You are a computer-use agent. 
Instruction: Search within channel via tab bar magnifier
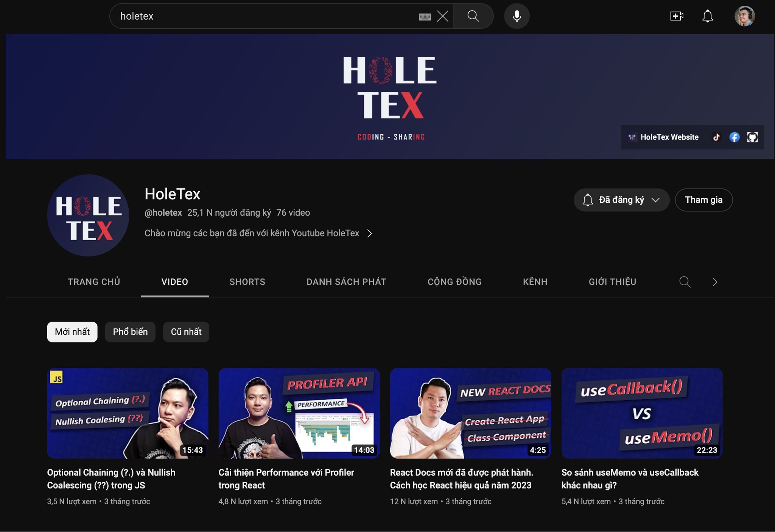point(685,282)
